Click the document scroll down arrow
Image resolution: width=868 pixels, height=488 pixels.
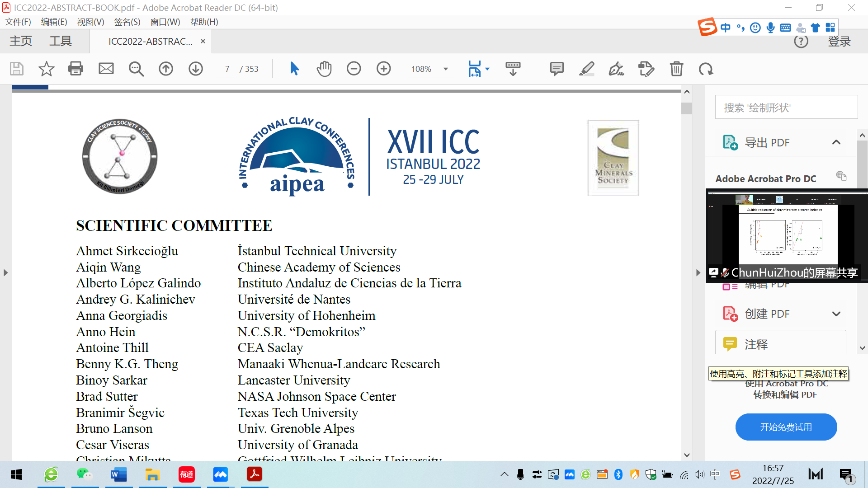click(x=687, y=455)
